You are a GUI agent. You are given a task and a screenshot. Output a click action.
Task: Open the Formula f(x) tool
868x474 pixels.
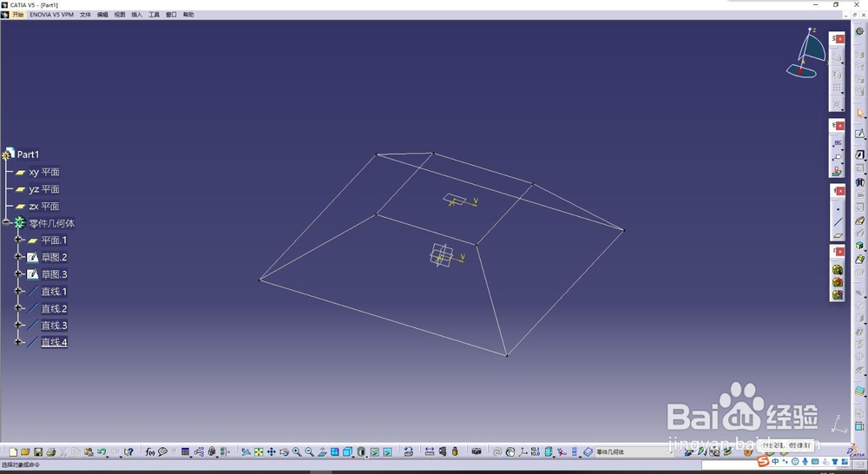pos(150,451)
